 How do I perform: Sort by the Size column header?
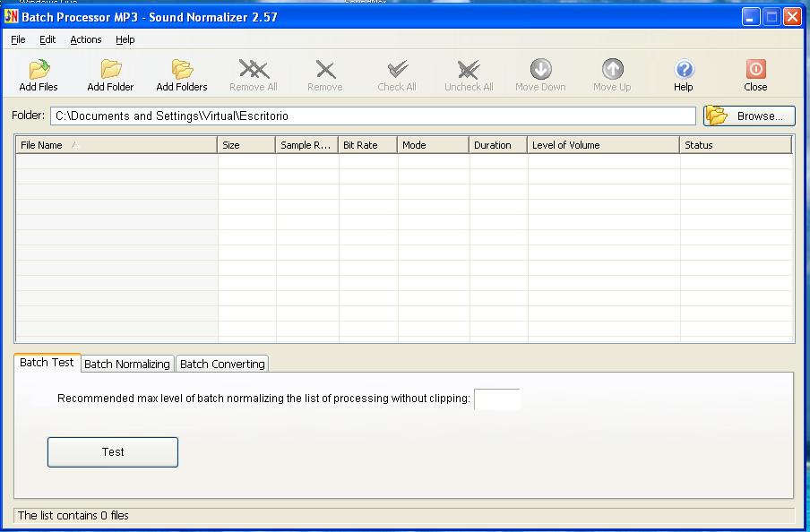click(x=247, y=145)
